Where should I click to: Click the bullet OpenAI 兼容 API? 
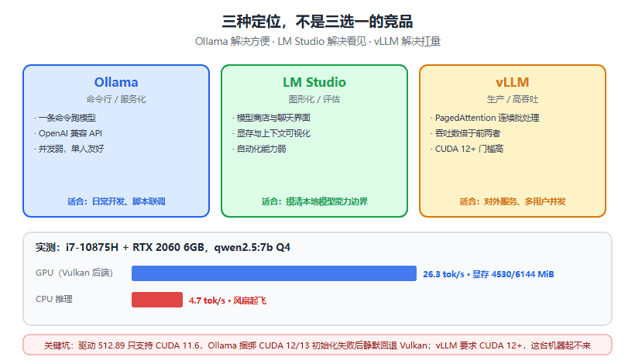68,133
